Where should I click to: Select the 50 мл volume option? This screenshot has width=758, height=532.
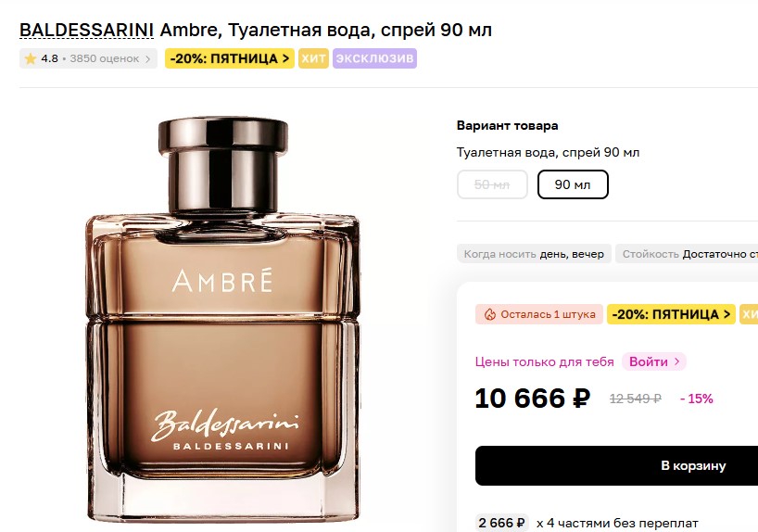pyautogui.click(x=492, y=184)
